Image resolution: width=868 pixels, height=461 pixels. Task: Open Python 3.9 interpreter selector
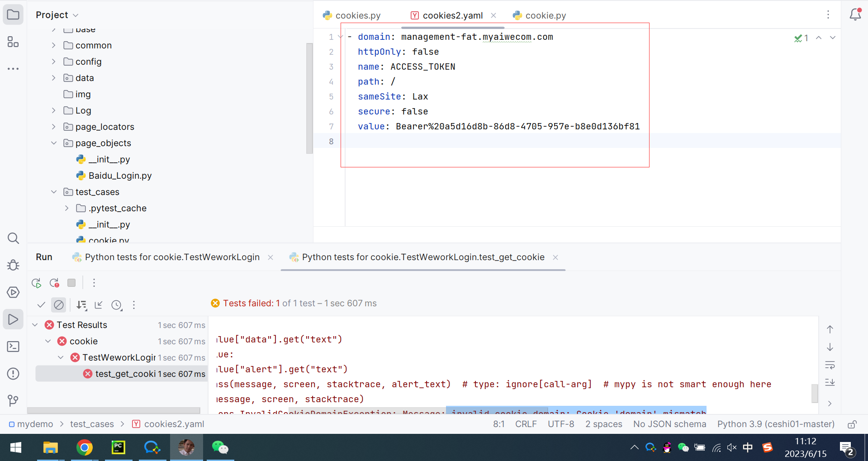(x=776, y=424)
